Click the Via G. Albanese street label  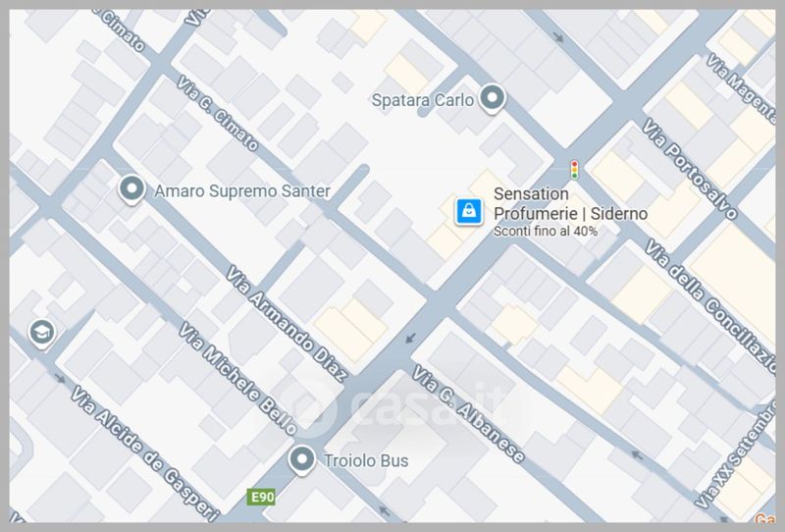[x=468, y=414]
